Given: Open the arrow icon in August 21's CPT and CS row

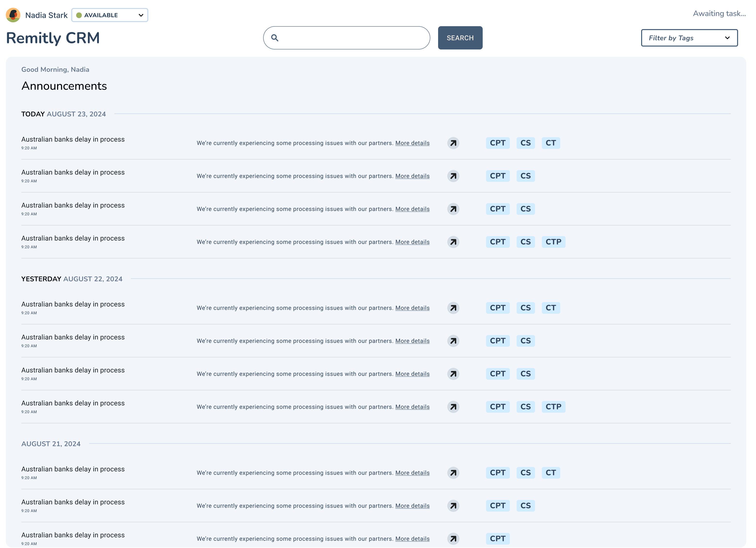Looking at the screenshot, I should (453, 506).
